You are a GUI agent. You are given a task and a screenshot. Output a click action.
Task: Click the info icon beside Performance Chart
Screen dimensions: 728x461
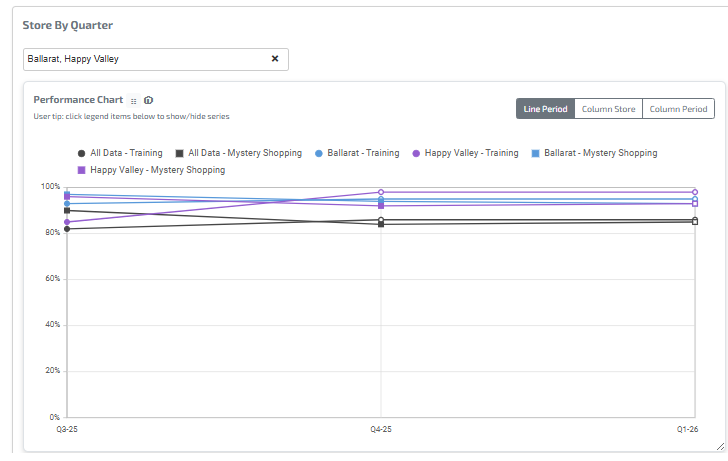[x=148, y=101]
